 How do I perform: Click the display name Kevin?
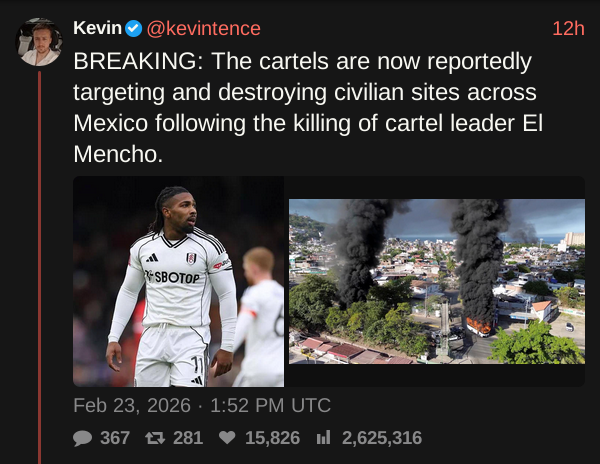point(97,28)
